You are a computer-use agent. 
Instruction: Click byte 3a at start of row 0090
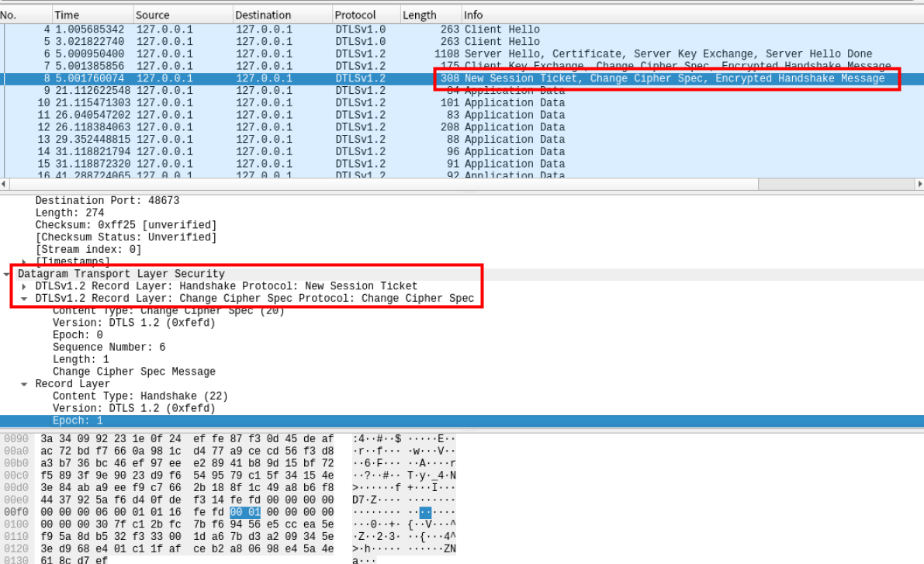(47, 439)
